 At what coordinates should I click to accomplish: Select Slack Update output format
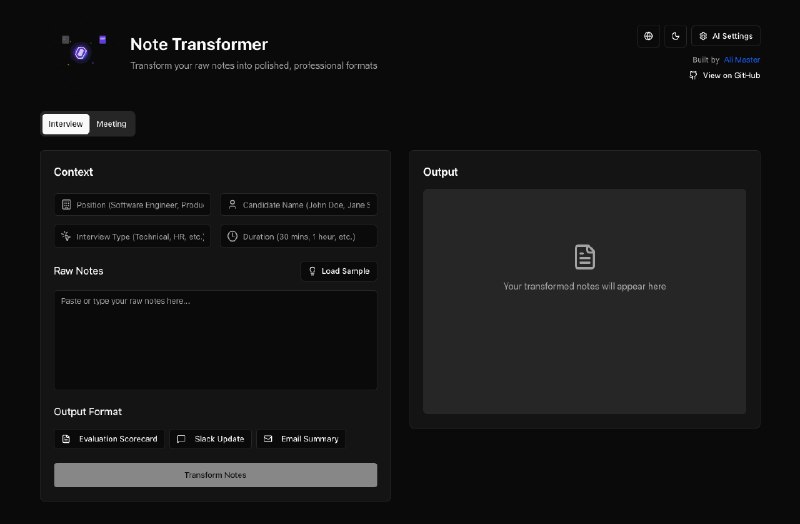click(x=210, y=439)
